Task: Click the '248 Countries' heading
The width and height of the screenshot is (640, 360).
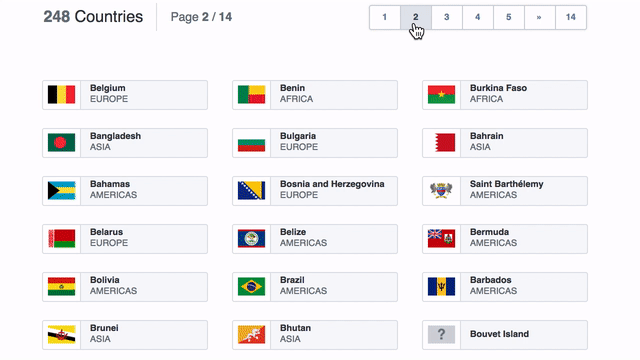Action: (x=93, y=17)
